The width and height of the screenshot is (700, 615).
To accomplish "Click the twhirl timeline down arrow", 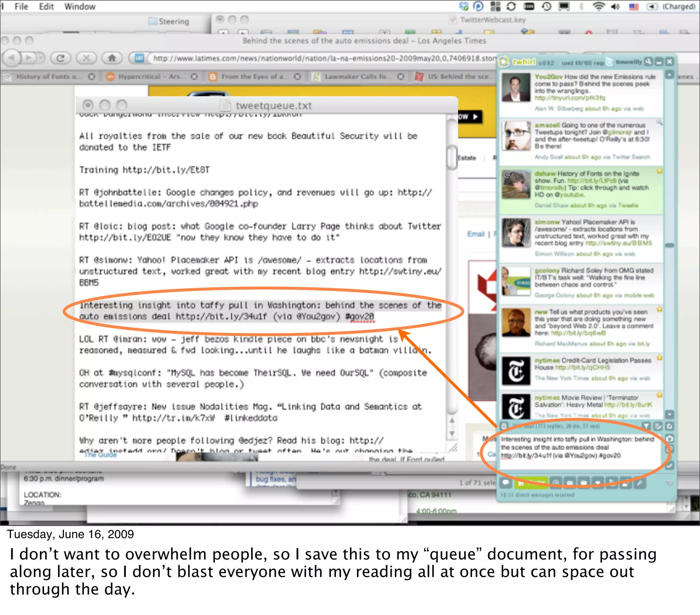I will tap(670, 414).
